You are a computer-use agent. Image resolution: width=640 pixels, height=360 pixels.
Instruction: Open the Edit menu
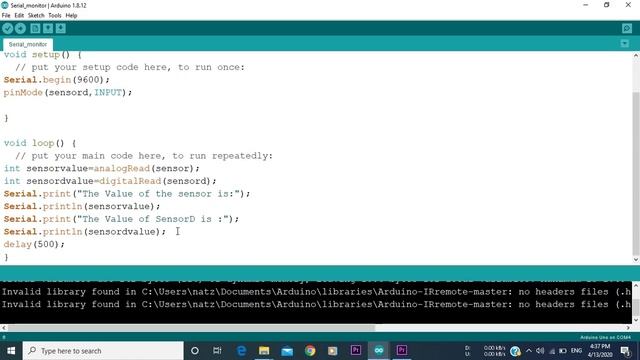tap(19, 16)
